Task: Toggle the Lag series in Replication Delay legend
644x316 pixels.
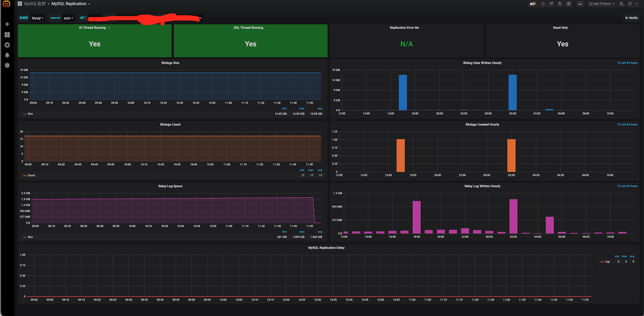Action: click(607, 262)
